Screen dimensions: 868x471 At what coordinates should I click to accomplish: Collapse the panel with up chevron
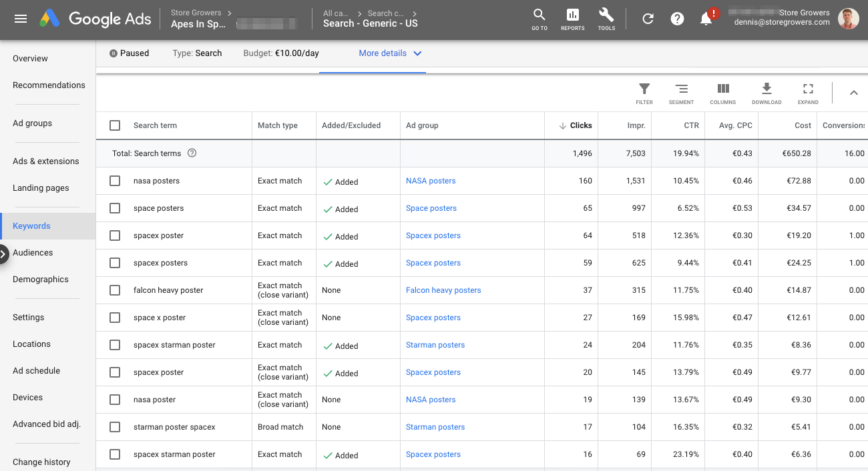pyautogui.click(x=853, y=93)
